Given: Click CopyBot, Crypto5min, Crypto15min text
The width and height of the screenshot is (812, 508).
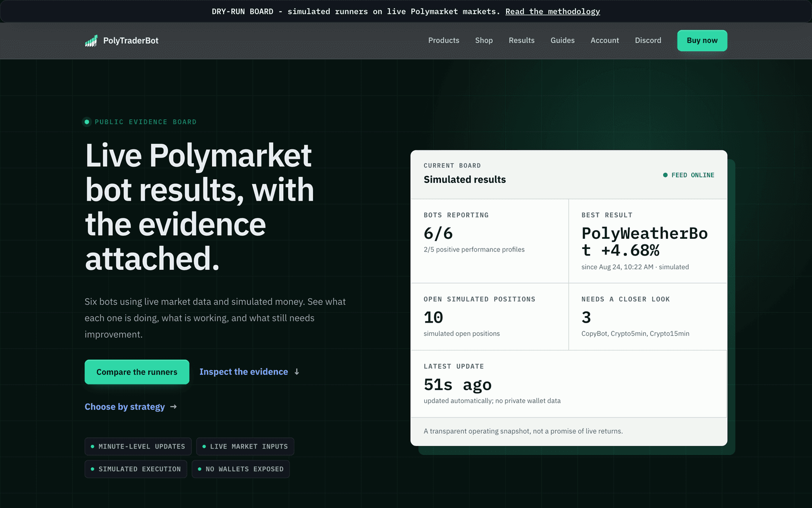Looking at the screenshot, I should (635, 334).
